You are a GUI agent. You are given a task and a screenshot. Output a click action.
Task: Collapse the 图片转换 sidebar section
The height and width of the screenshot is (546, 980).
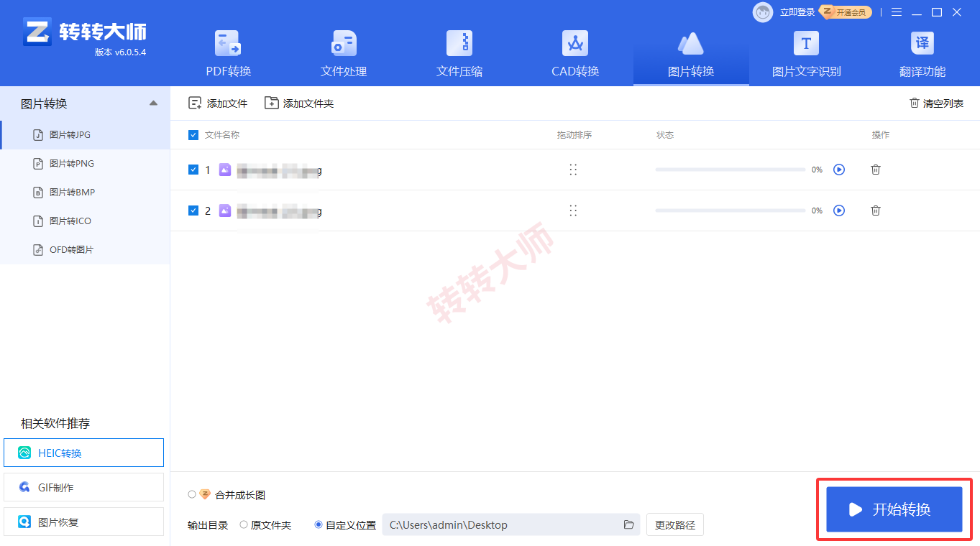click(x=153, y=103)
